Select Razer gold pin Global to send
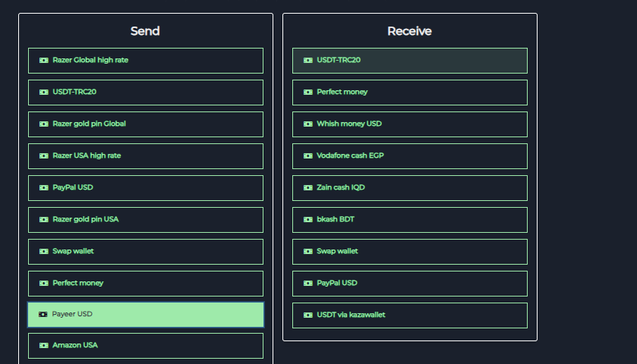 pos(146,124)
